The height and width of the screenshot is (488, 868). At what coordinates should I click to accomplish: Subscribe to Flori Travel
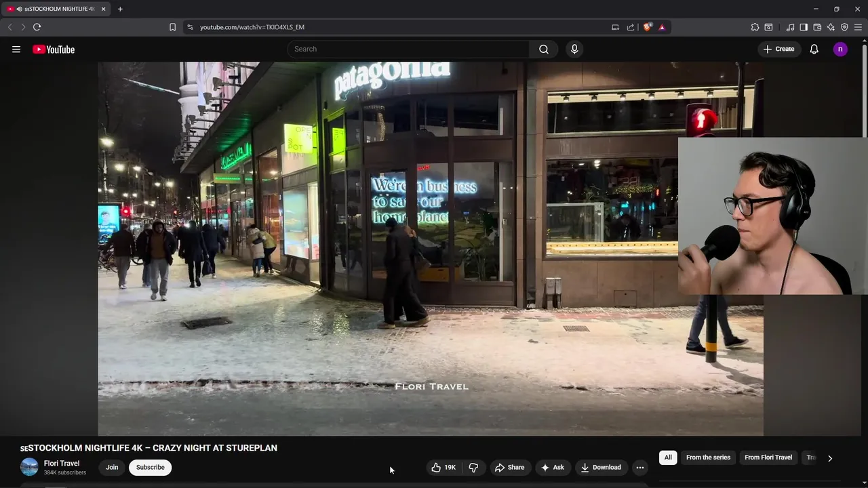coord(151,467)
